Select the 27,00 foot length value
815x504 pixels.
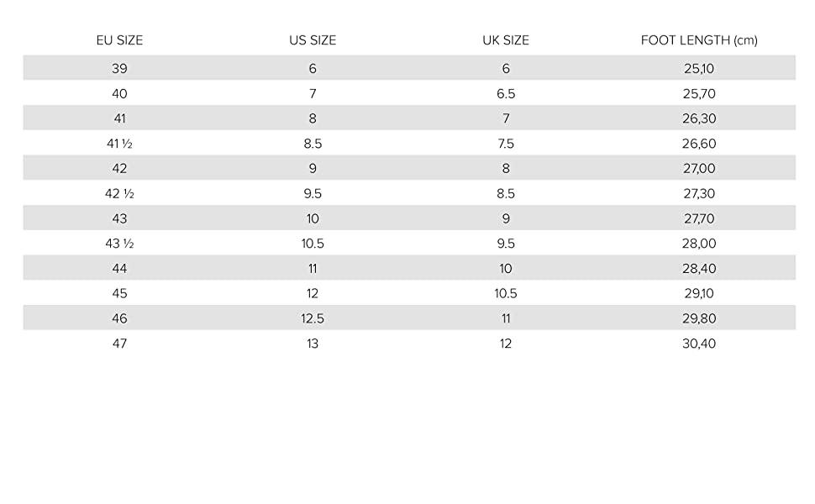tap(699, 169)
